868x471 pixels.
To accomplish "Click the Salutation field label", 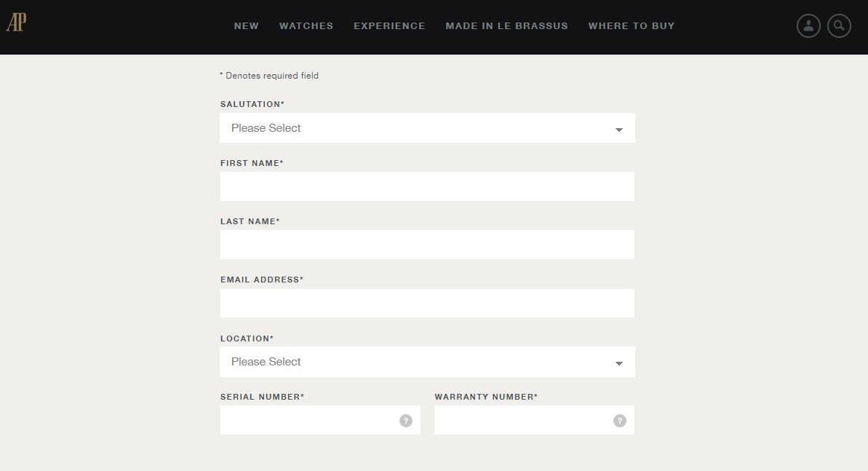I will point(252,104).
